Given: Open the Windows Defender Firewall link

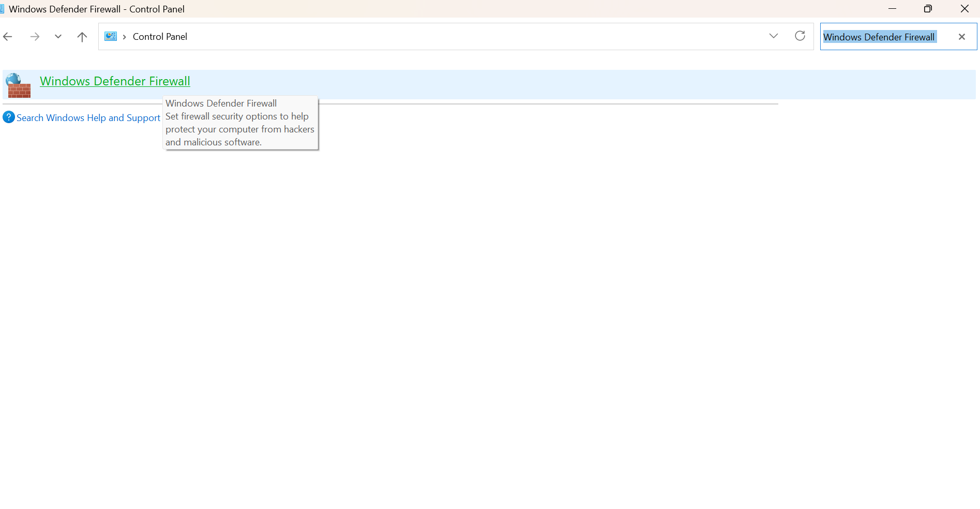Looking at the screenshot, I should coord(115,81).
